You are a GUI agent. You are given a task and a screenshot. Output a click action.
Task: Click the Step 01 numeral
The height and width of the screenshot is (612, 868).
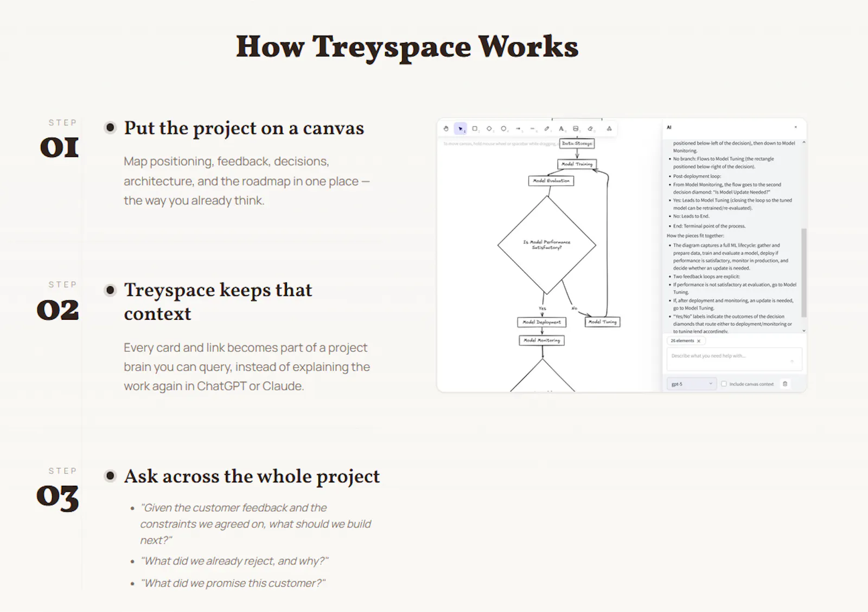click(59, 147)
